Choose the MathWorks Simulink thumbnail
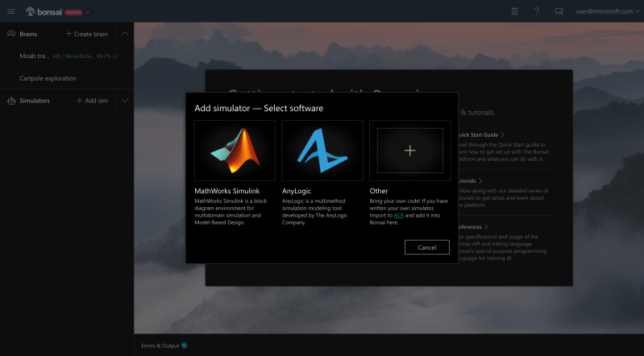The height and width of the screenshot is (356, 644). coord(235,151)
